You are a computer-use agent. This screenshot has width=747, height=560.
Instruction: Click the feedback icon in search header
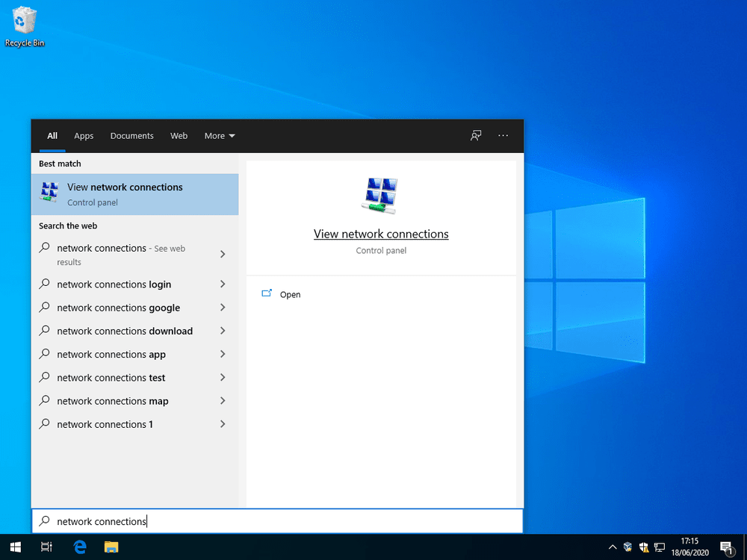[475, 136]
